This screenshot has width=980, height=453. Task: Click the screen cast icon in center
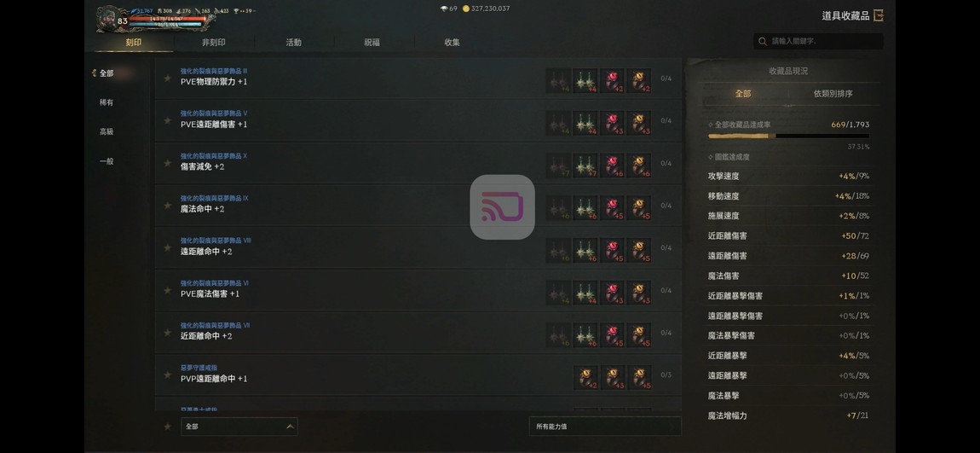coord(503,207)
